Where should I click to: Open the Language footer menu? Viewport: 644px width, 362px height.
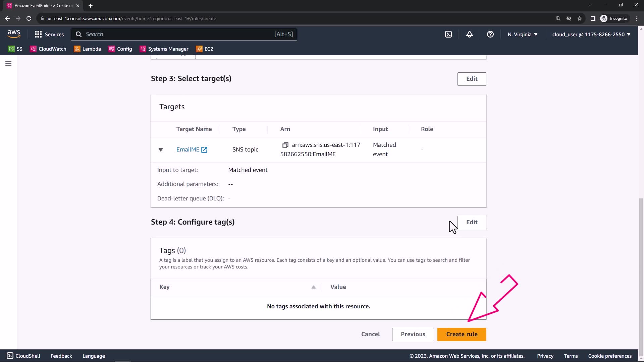point(94,356)
